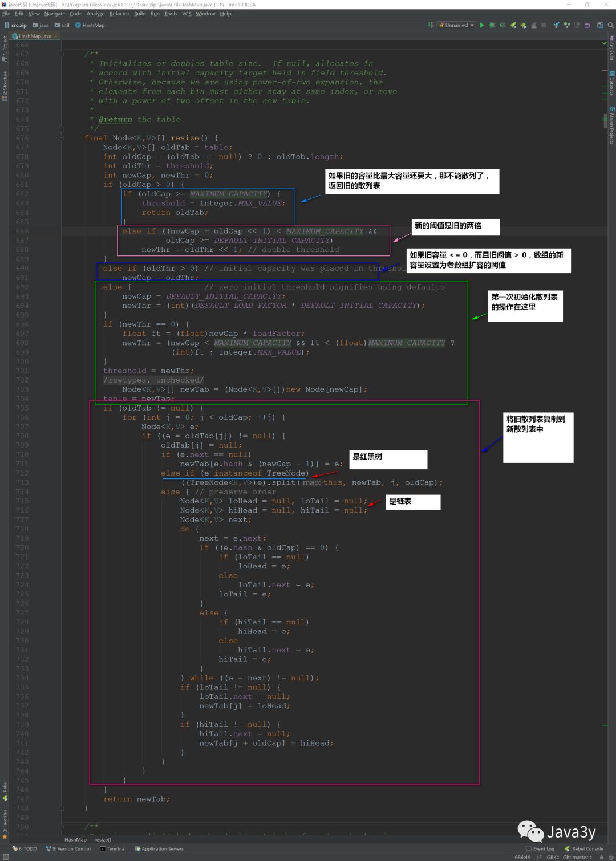The image size is (616, 861).
Task: Open the JRebel Console
Action: click(583, 849)
